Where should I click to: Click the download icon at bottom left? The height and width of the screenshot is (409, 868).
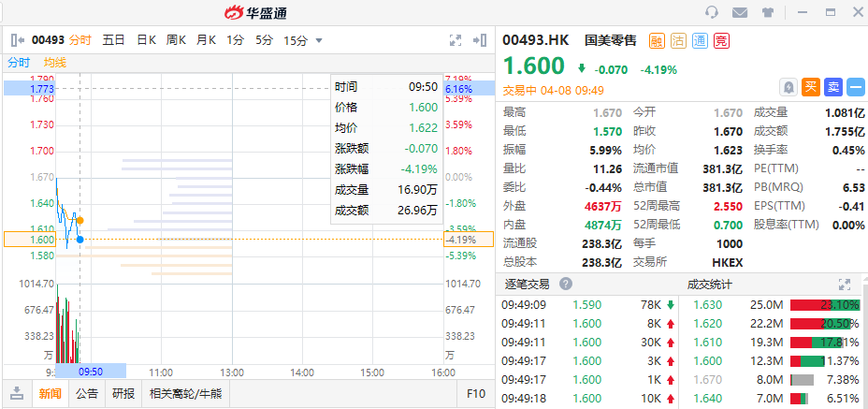pyautogui.click(x=18, y=394)
